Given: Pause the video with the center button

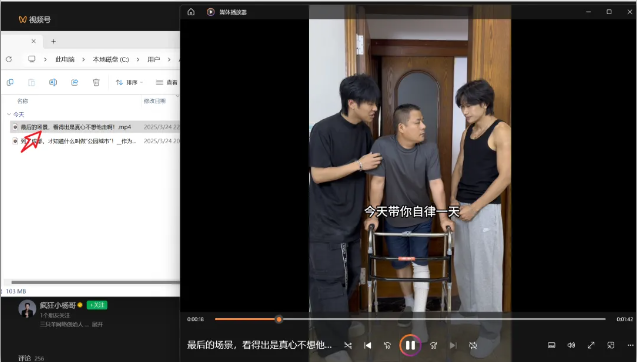Looking at the screenshot, I should pos(410,345).
